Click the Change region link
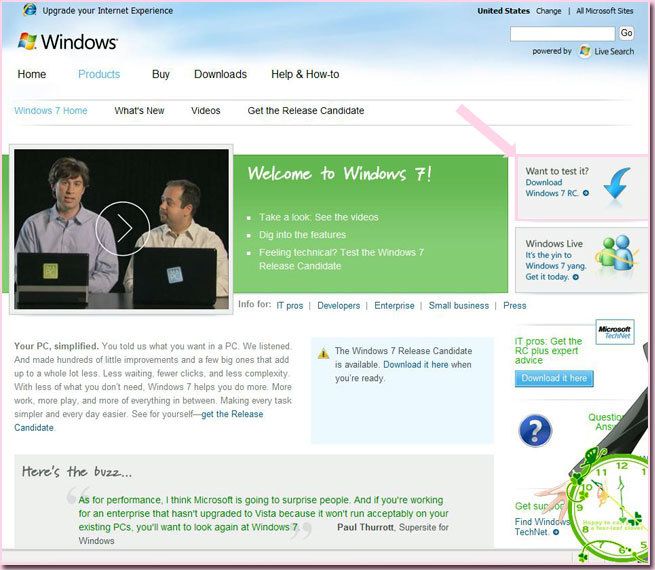655x570 pixels. (x=548, y=11)
